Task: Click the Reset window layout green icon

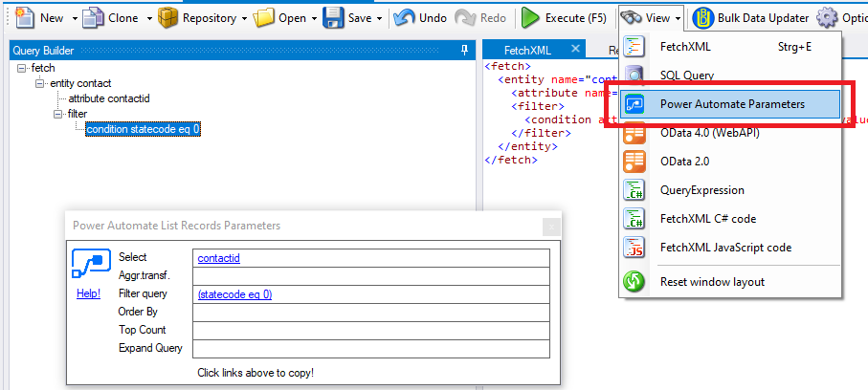Action: point(634,282)
